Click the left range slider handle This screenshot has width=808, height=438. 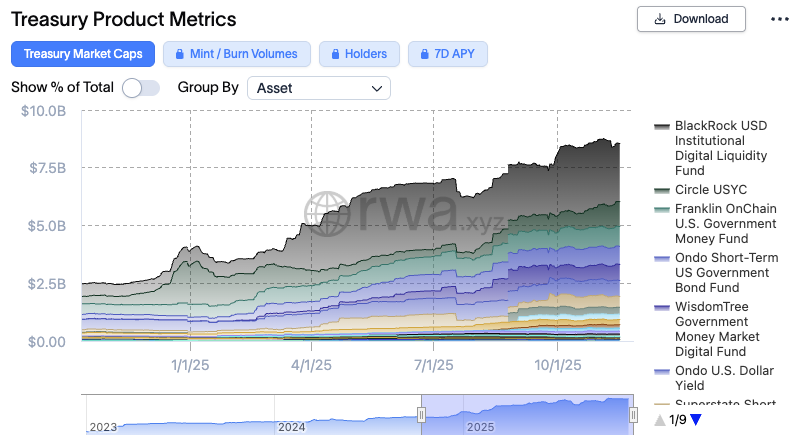422,415
